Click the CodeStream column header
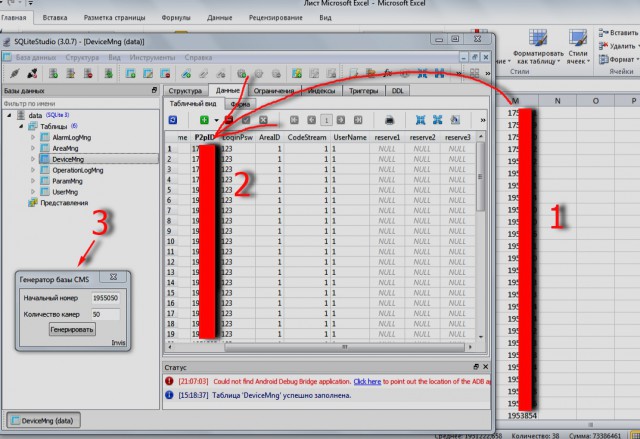The height and width of the screenshot is (439, 640). [x=307, y=137]
